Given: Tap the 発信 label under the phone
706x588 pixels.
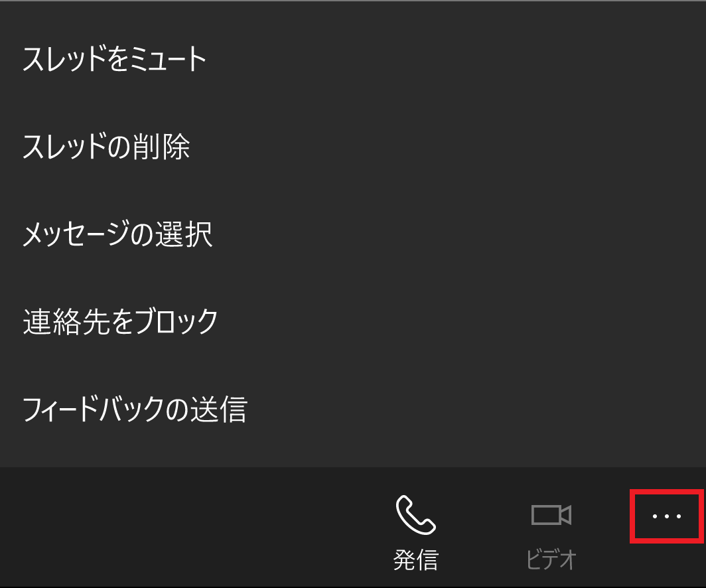Looking at the screenshot, I should tap(415, 560).
